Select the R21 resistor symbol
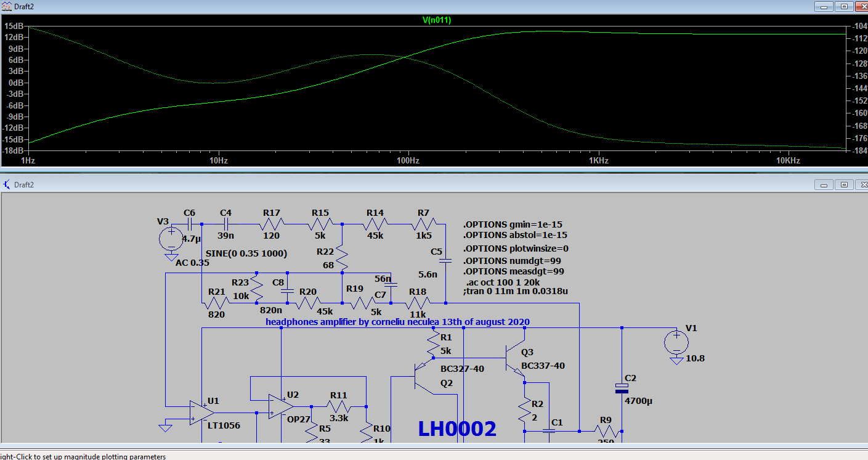868x460 pixels. [216, 303]
